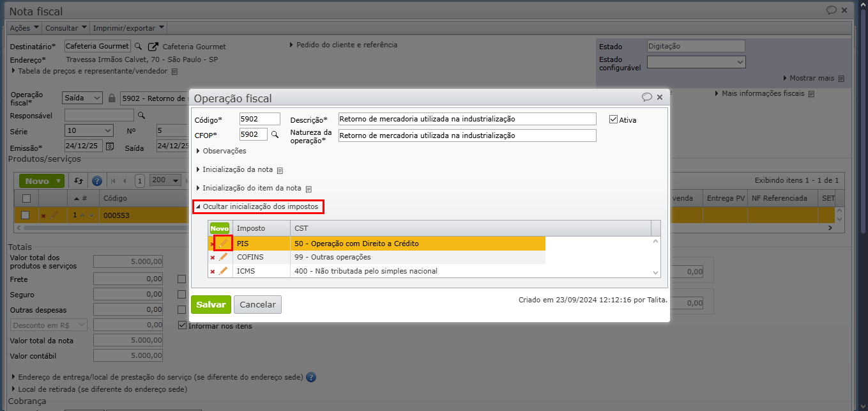Screen dimensions: 868x411
Task: Toggle select-all checkbox in products grid header
Action: click(26, 198)
